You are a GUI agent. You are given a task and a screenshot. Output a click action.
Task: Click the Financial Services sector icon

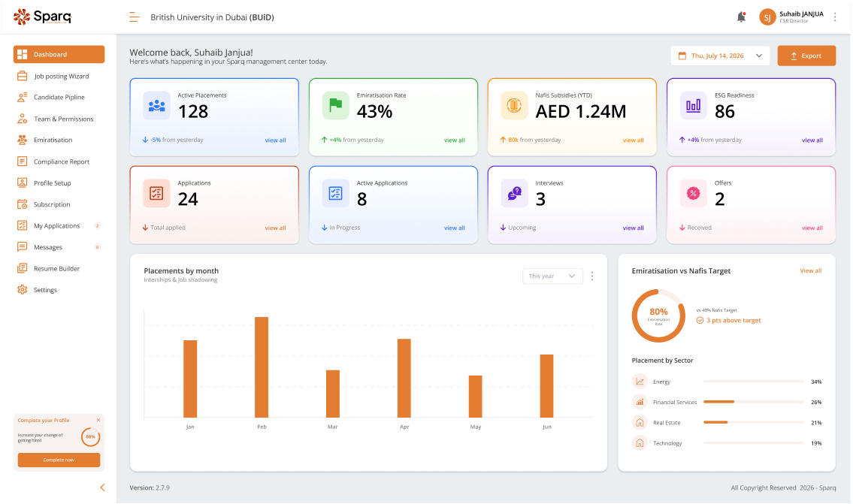pyautogui.click(x=640, y=403)
